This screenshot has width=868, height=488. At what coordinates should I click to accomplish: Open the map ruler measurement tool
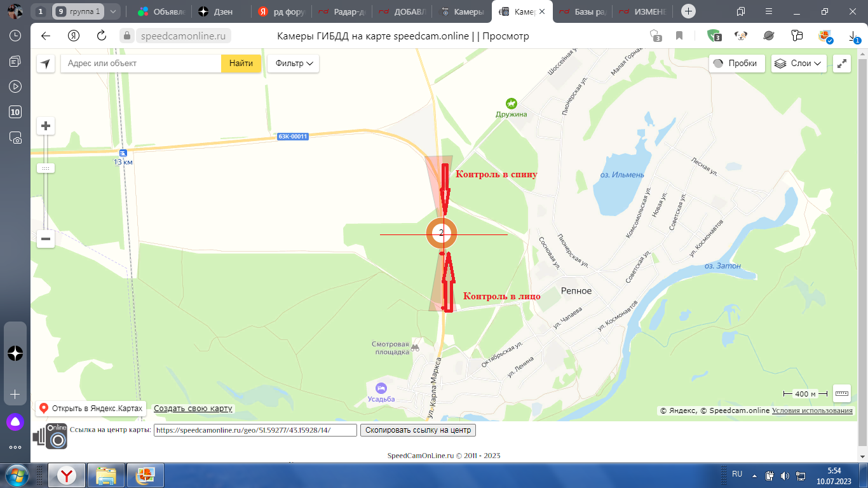click(842, 393)
